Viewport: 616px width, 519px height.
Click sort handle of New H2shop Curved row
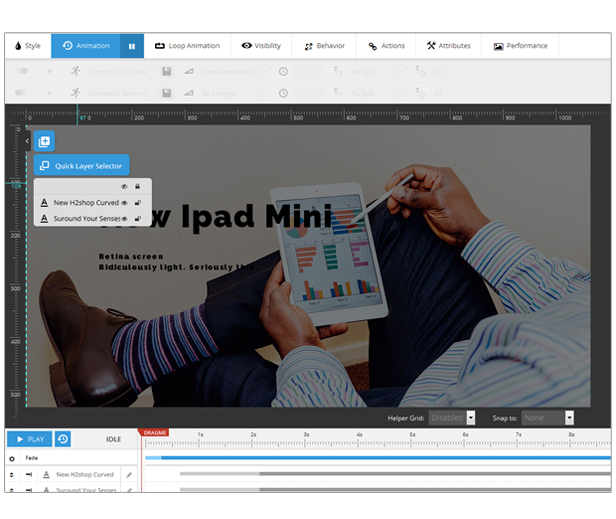tap(11, 475)
